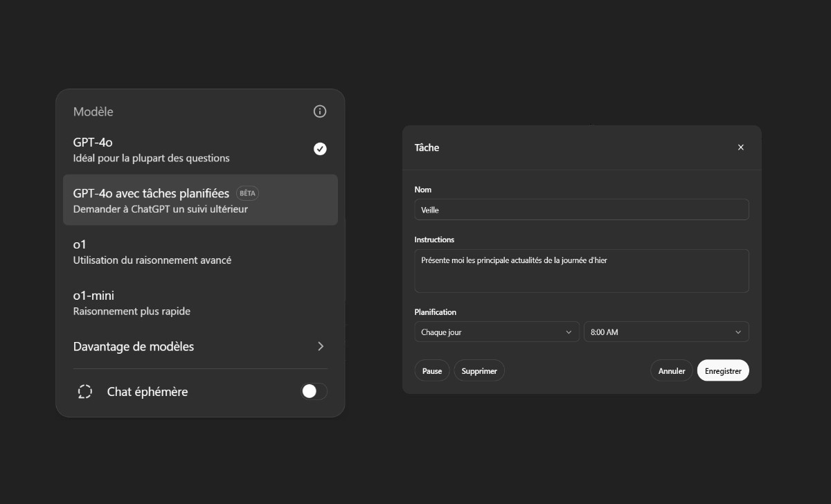Open Davantage de modèles submenu
Viewport: 831px width, 504px height.
(200, 346)
